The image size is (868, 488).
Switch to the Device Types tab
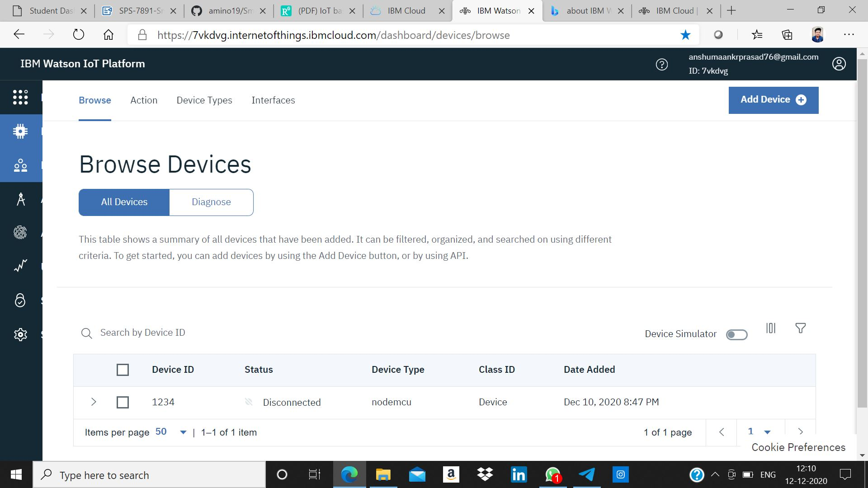pos(204,100)
